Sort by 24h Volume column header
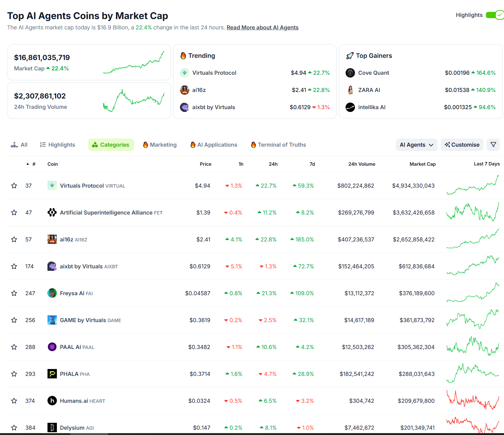This screenshot has width=504, height=435. click(x=362, y=164)
